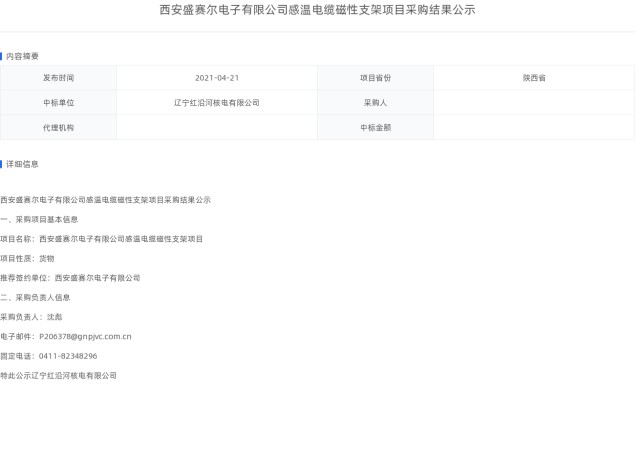Viewport: 640px width, 449px height.
Task: Select the 详细信息 section heading
Action: (22, 163)
